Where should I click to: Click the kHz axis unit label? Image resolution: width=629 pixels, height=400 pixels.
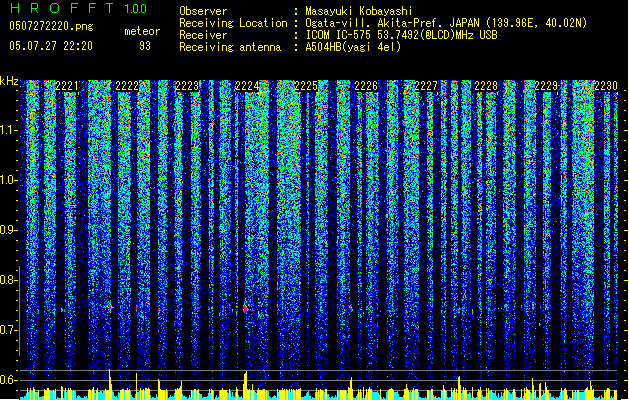[9, 81]
